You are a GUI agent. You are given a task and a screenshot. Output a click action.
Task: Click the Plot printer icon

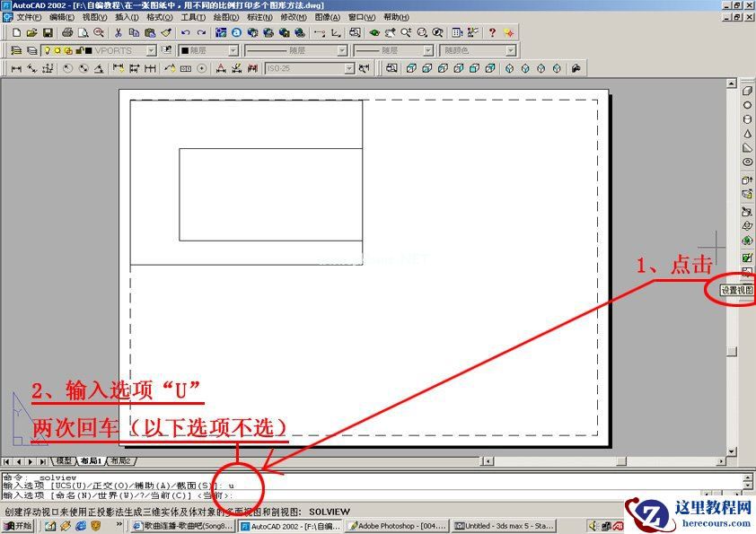(x=67, y=33)
